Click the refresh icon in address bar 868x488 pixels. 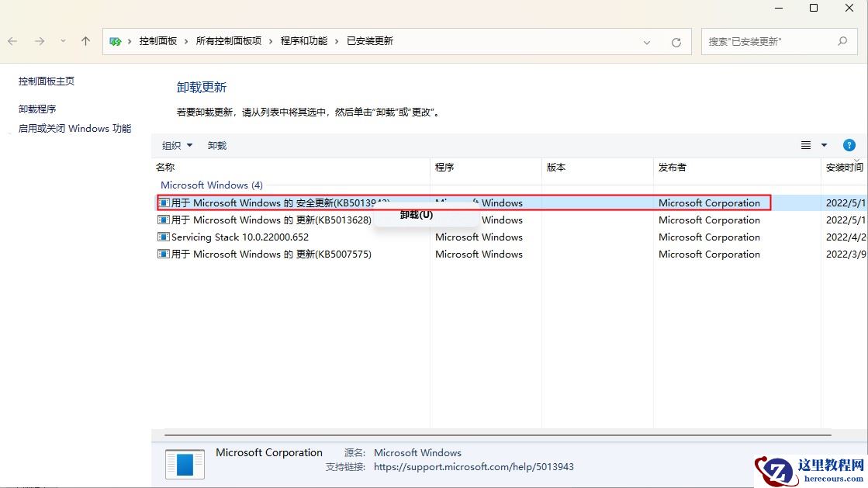674,41
